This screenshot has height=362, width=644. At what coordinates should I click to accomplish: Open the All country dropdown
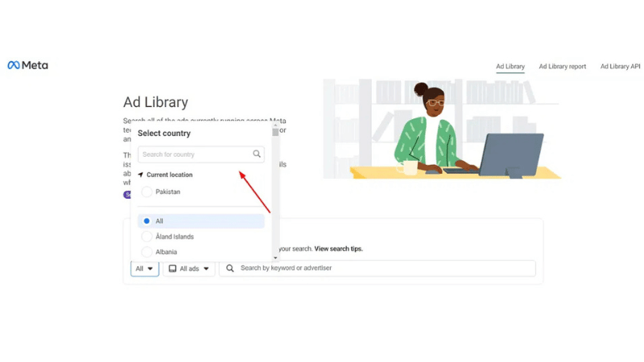(x=145, y=269)
